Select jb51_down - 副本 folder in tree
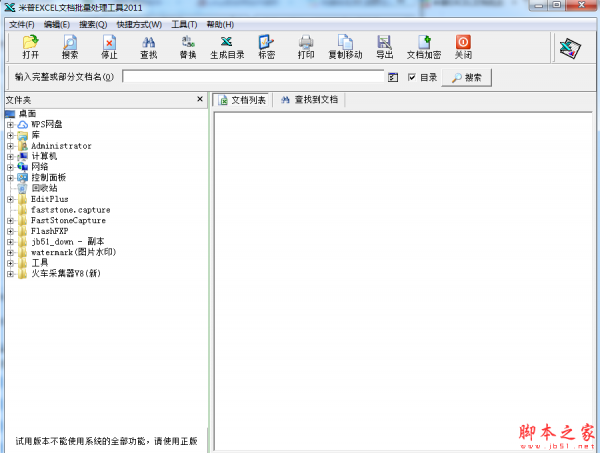The height and width of the screenshot is (453, 600). click(67, 242)
